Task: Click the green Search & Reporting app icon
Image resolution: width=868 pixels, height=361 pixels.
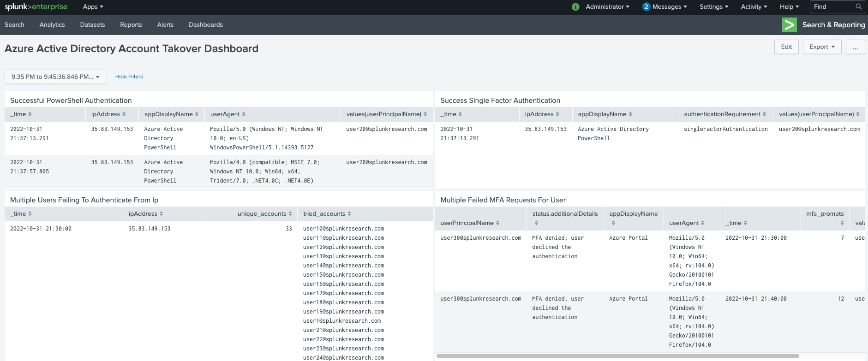Action: coord(790,25)
